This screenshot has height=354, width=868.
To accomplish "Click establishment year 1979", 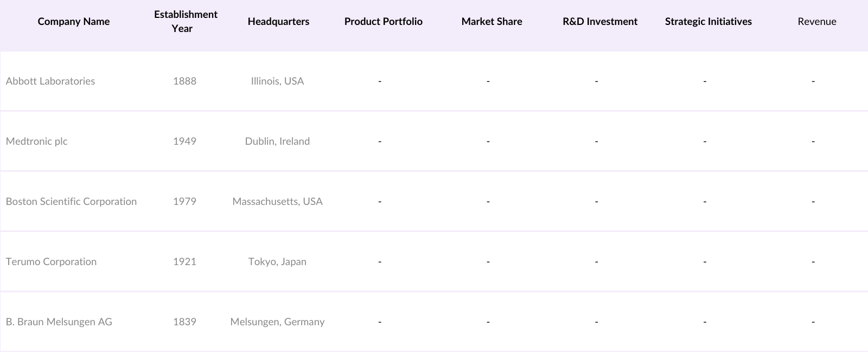I will click(184, 202).
